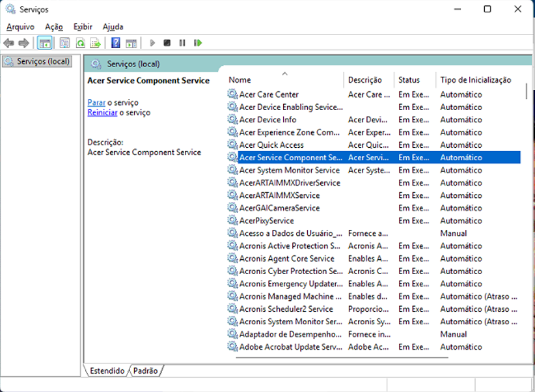This screenshot has width=535, height=392.
Task: Click the gear icon beside Acer Quick Access
Action: (233, 145)
